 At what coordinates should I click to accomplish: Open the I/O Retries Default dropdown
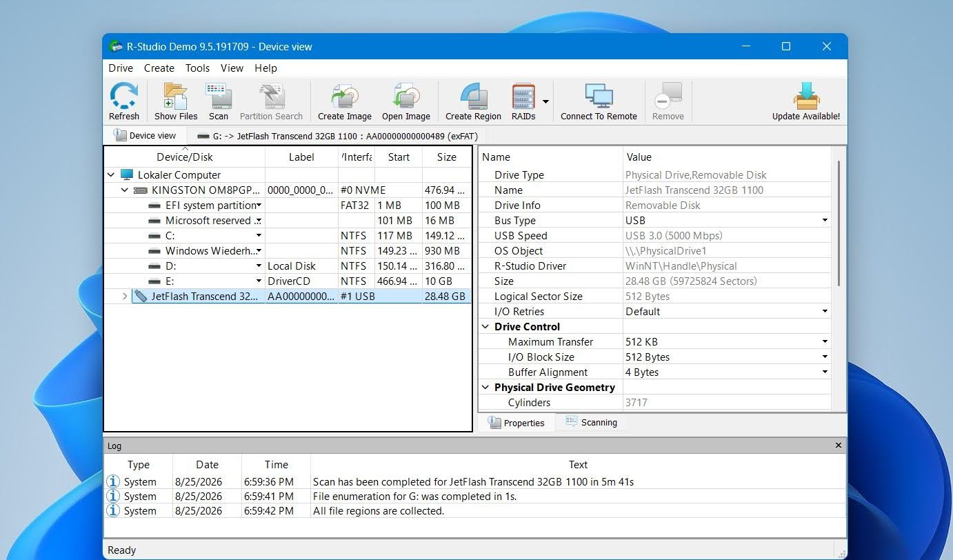pyautogui.click(x=825, y=312)
